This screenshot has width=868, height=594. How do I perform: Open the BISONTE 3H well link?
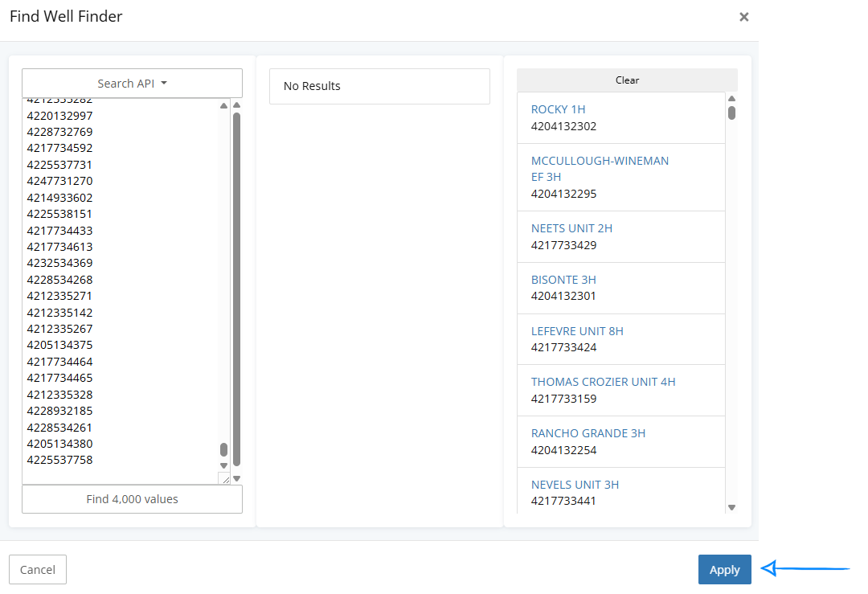563,280
